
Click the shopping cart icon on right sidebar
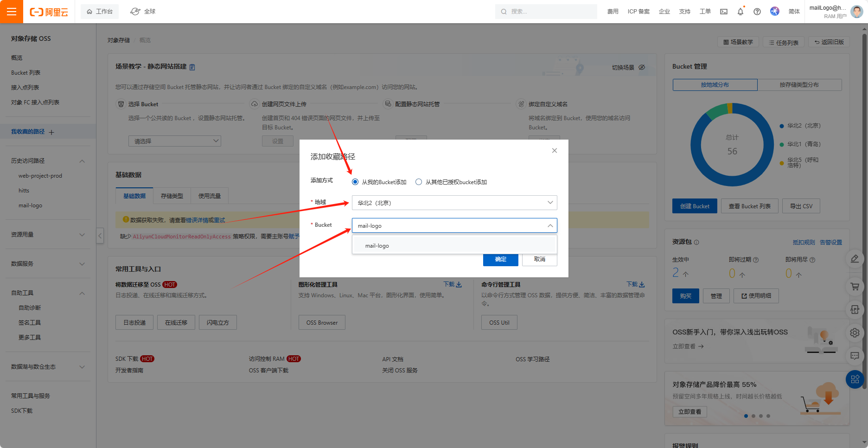point(855,287)
